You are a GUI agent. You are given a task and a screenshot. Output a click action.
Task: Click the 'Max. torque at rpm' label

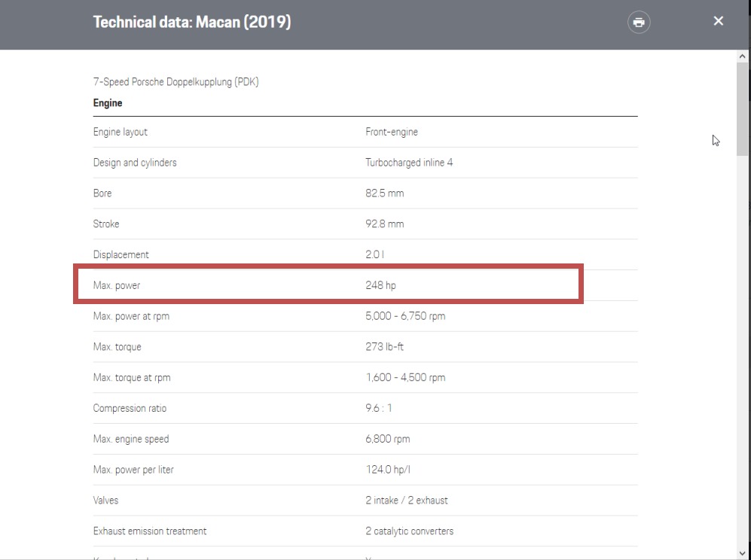point(132,378)
